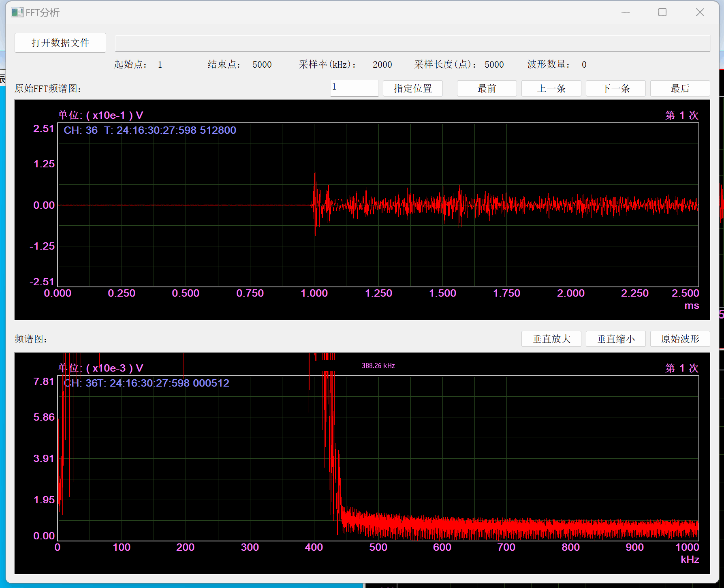Screen dimensions: 724x588
Task: Click the 2.51 amplitude tick in waveform chart
Action: click(44, 128)
